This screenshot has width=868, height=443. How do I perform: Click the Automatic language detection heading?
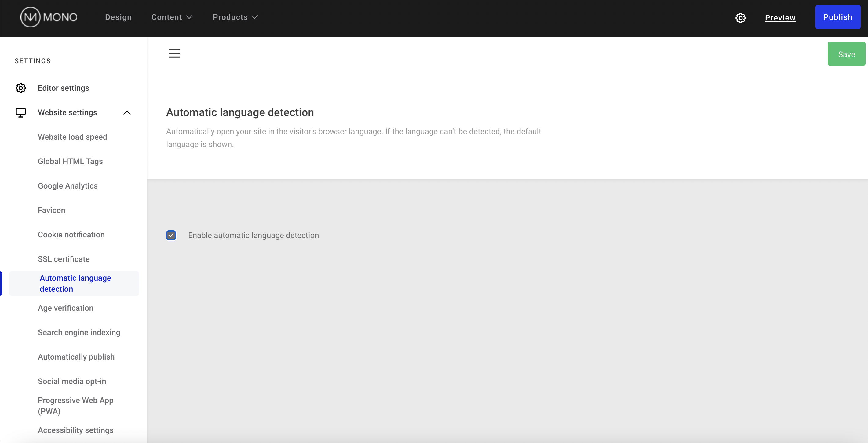click(x=240, y=112)
